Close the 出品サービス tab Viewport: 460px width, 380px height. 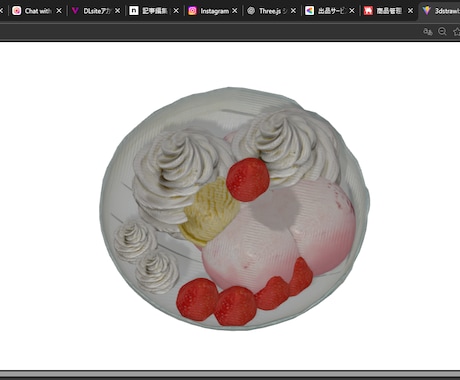point(352,11)
